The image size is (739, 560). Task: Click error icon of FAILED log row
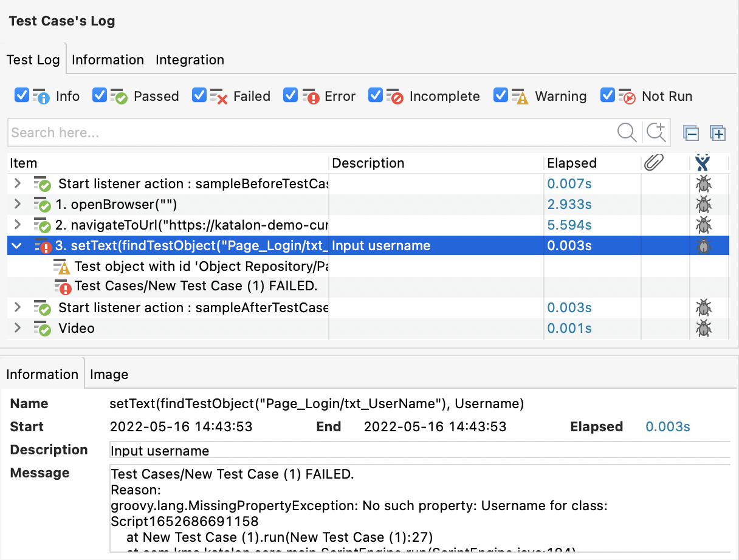(62, 287)
